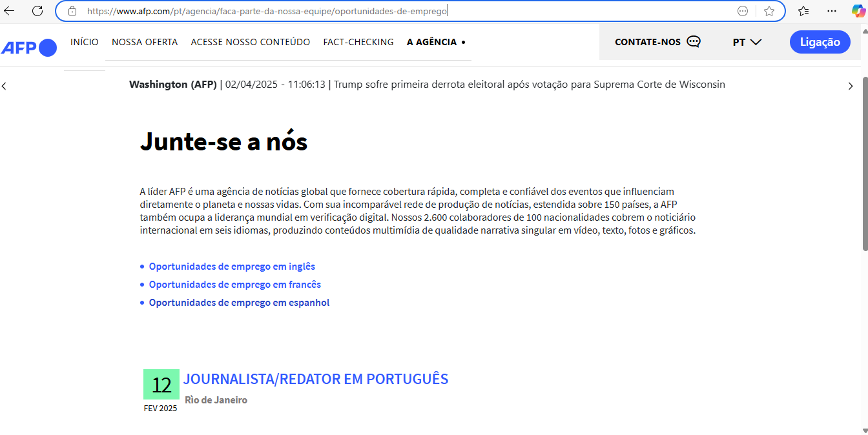This screenshot has width=868, height=435.
Task: View site info via lock icon
Action: pos(72,11)
